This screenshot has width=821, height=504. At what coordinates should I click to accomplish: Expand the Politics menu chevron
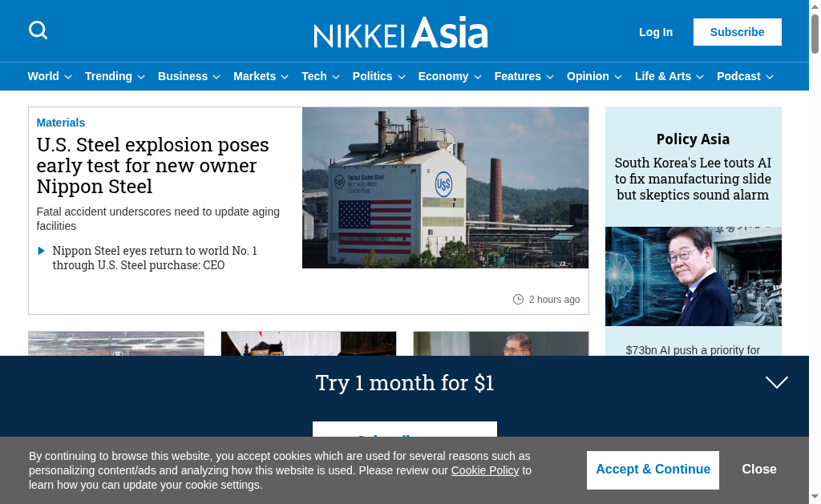(401, 77)
